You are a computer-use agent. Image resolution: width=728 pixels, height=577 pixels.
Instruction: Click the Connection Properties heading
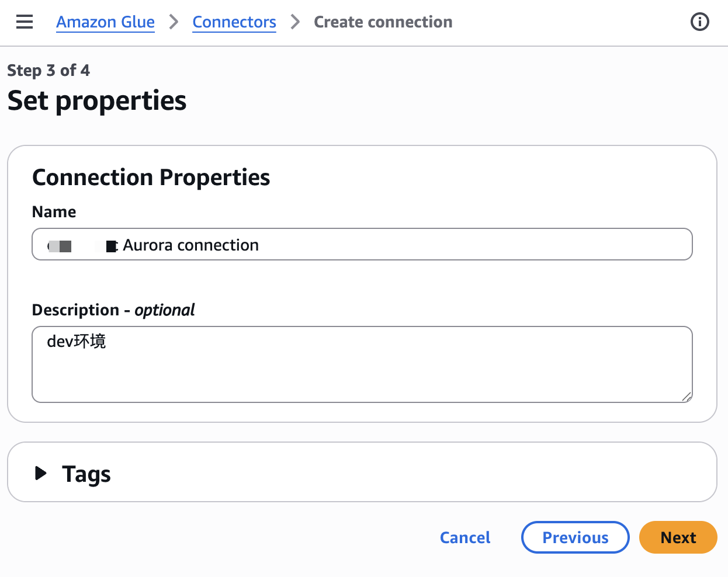pyautogui.click(x=151, y=178)
